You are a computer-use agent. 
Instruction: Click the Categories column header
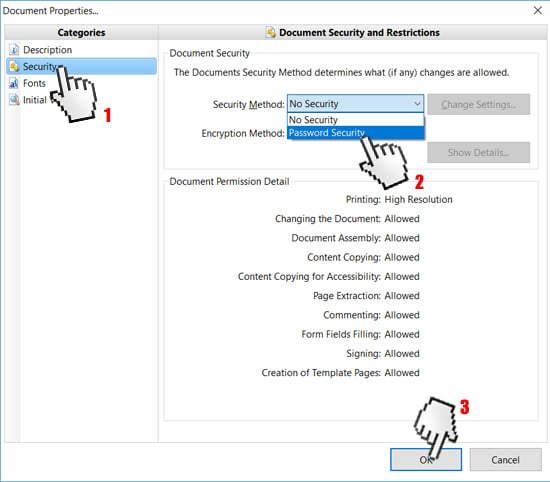click(x=81, y=33)
